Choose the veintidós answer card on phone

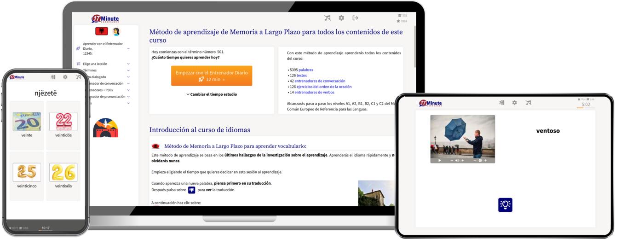coord(63,125)
